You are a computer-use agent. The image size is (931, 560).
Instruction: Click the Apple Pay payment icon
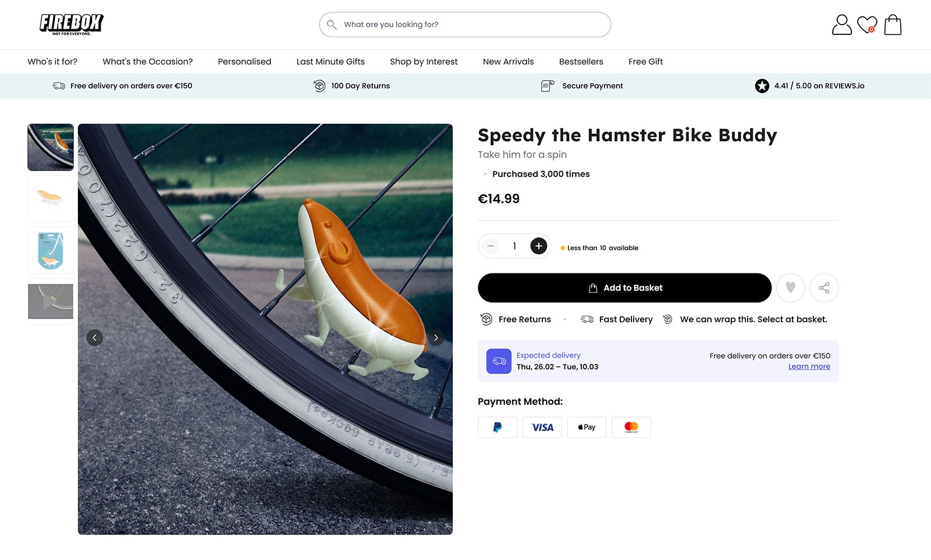(587, 427)
